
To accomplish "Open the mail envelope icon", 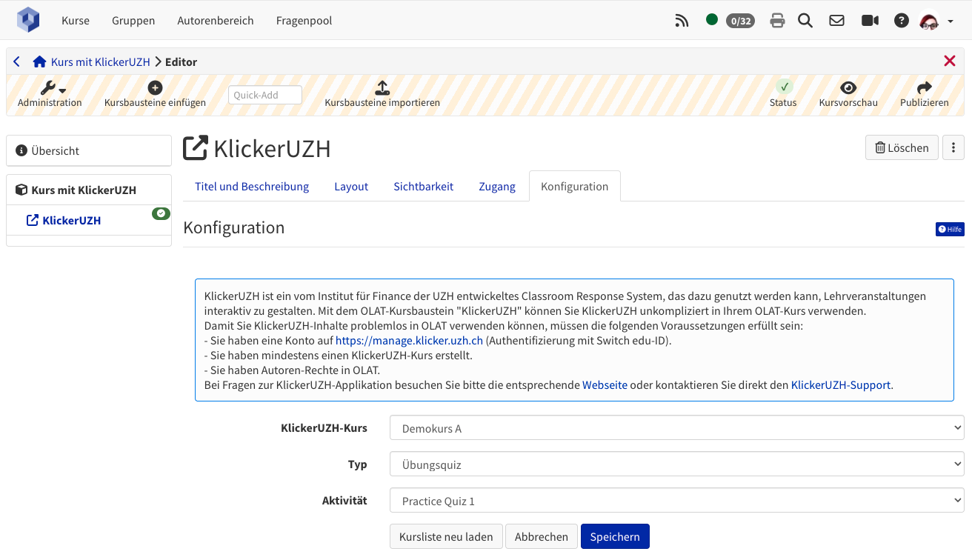I will (x=836, y=20).
